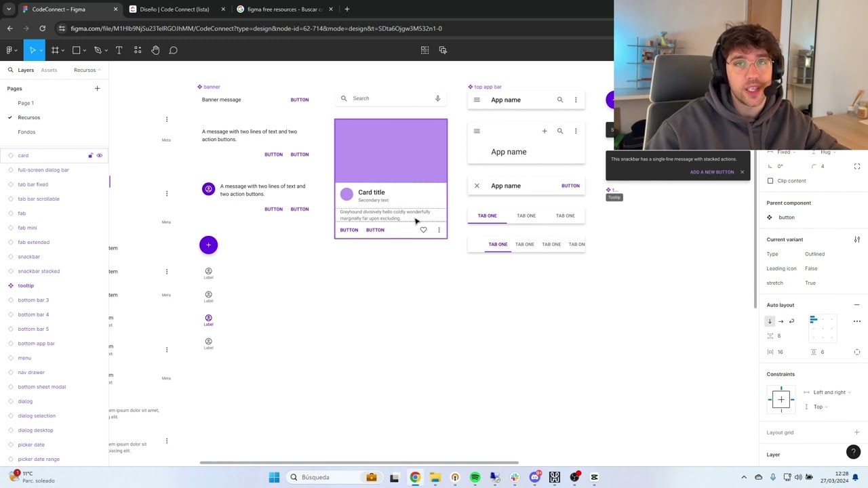Viewport: 868px width, 488px height.
Task: Open the Resources tool in toolbar
Action: [x=138, y=50]
